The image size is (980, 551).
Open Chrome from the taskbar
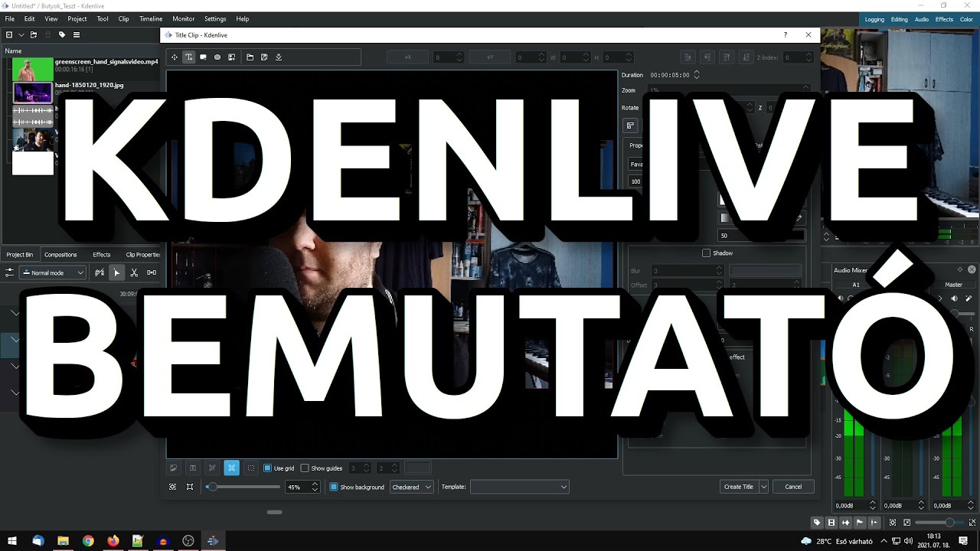coord(88,541)
